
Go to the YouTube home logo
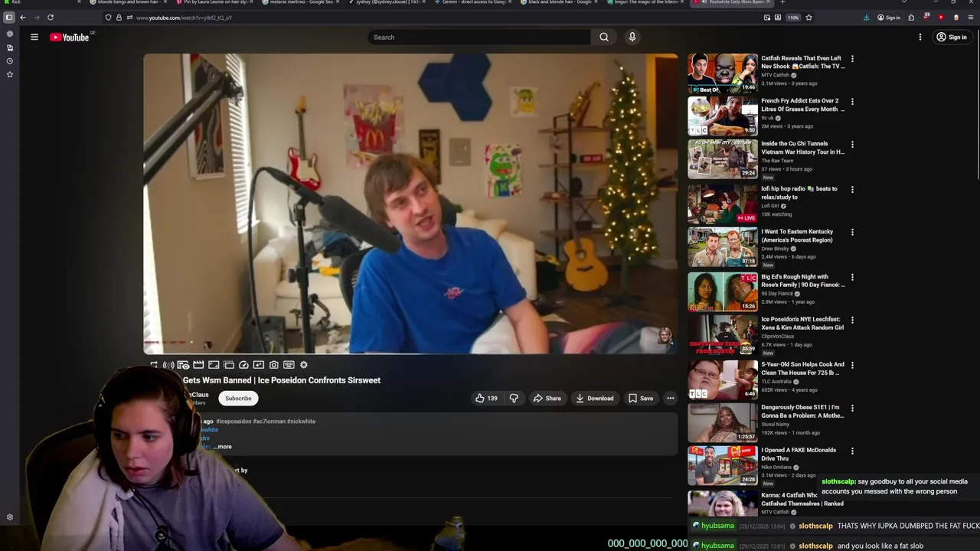pos(70,37)
